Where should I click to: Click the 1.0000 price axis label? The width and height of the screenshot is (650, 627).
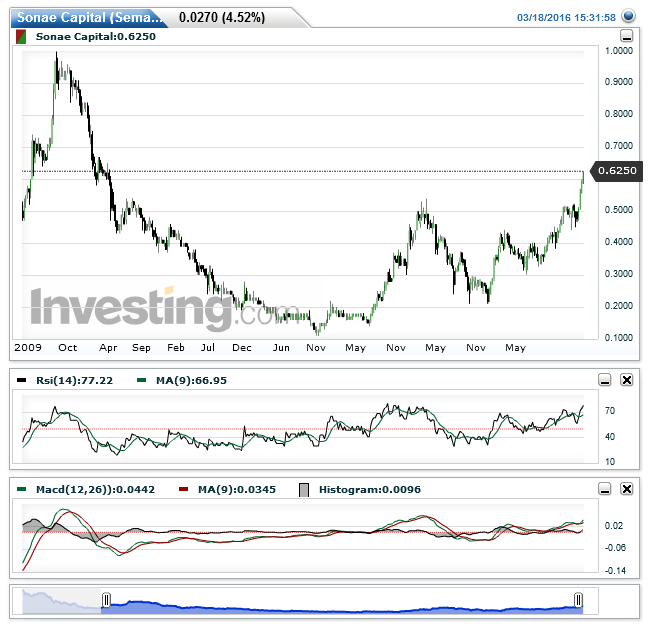point(618,51)
